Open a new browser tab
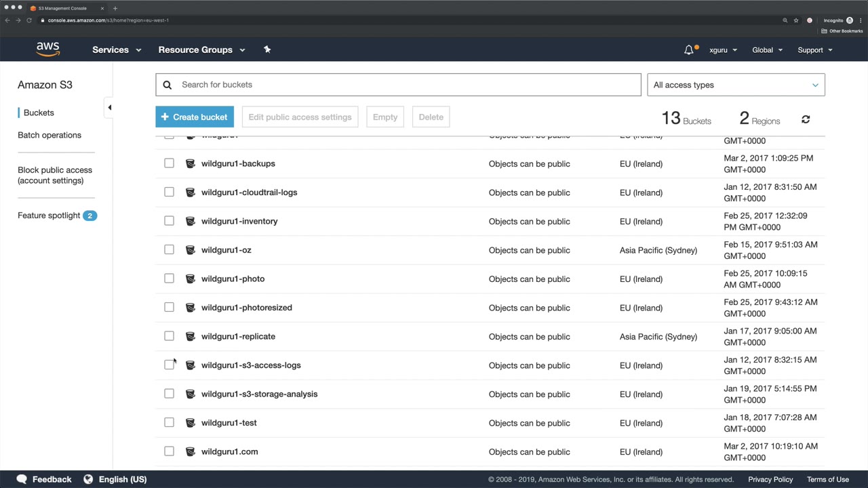This screenshot has height=488, width=868. click(x=115, y=8)
